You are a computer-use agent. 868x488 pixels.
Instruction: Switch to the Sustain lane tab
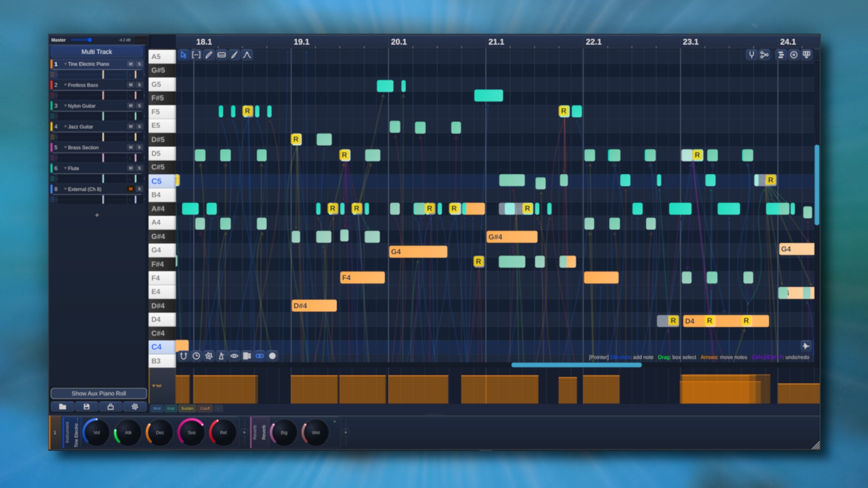pos(187,408)
